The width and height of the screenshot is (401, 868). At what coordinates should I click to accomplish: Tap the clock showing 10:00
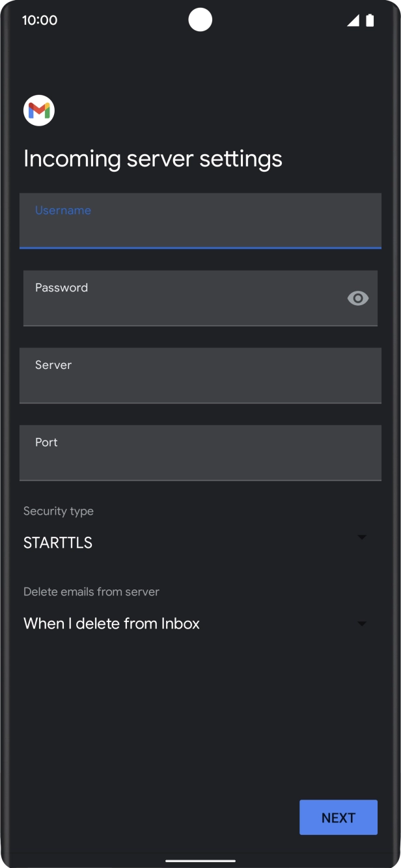coord(40,20)
